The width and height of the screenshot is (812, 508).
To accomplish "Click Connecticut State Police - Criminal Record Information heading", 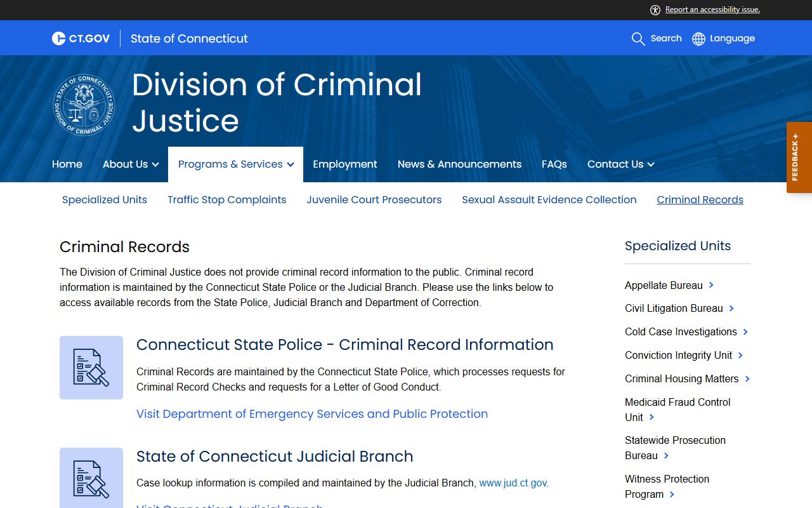I will [345, 344].
